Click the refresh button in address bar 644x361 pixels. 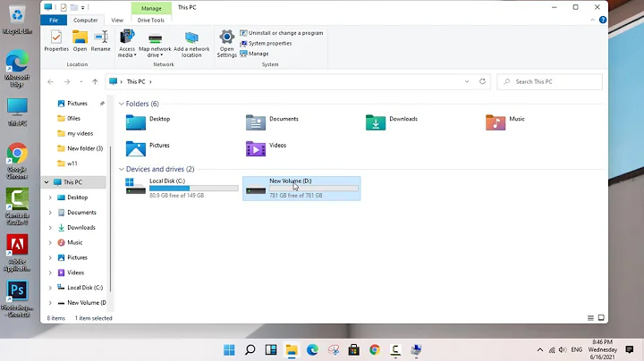click(483, 81)
